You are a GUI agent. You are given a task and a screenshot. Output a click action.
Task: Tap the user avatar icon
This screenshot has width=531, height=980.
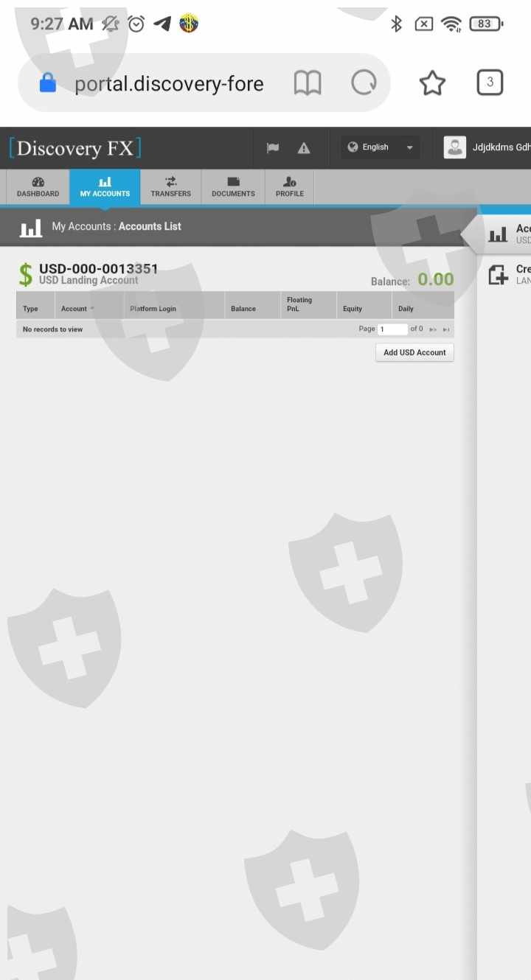click(455, 147)
